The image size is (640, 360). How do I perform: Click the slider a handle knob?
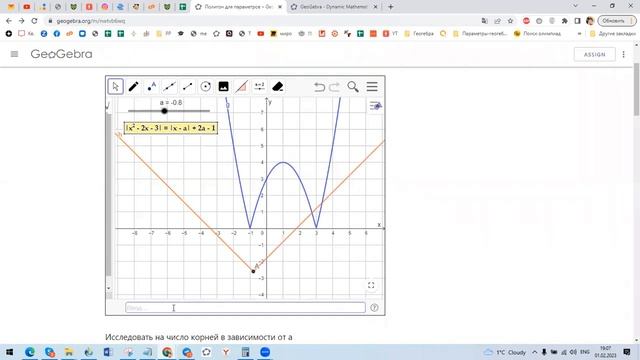coord(164,111)
